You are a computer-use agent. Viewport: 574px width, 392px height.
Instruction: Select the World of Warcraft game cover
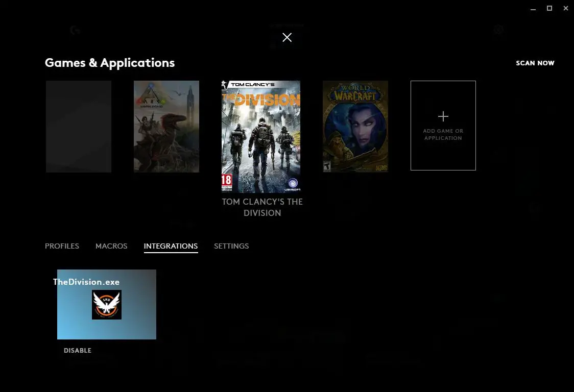[x=355, y=126]
